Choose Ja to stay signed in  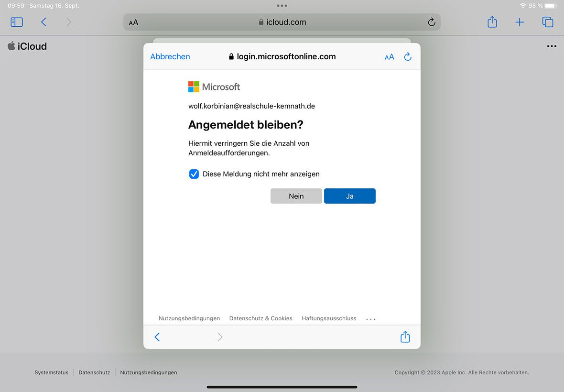click(349, 196)
